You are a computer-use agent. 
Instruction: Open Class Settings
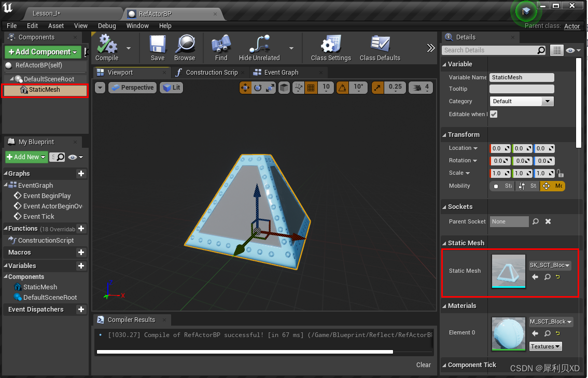pos(331,48)
